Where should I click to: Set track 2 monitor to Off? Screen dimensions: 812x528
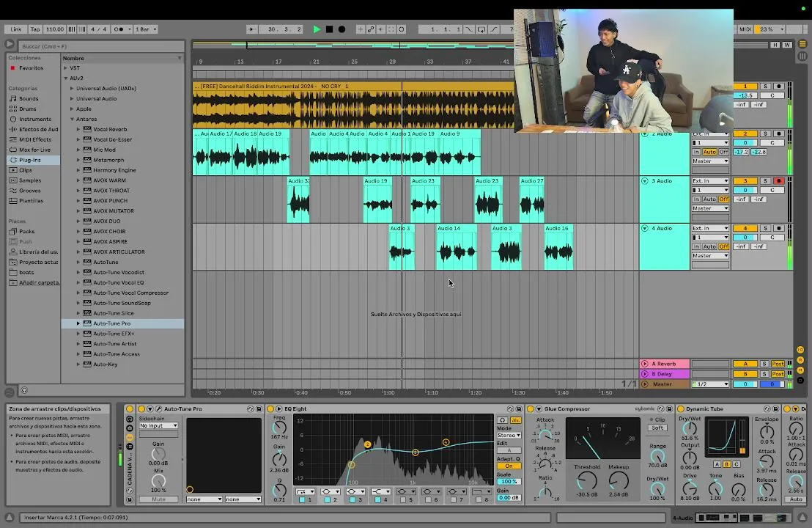pos(723,152)
